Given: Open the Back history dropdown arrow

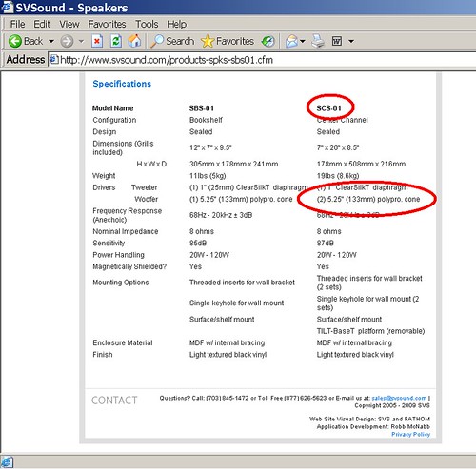Looking at the screenshot, I should [51, 41].
